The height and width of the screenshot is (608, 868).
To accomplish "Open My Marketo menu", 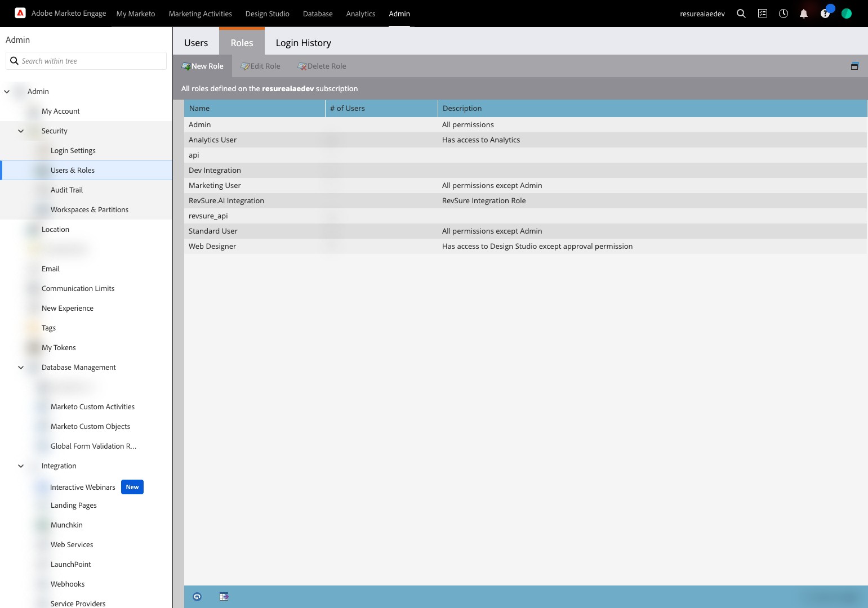I will (x=136, y=14).
